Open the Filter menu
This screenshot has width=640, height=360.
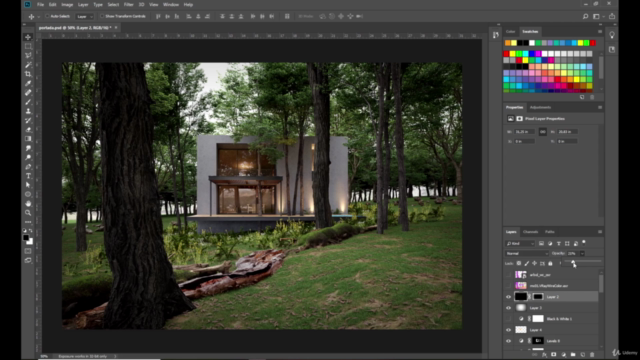(129, 4)
